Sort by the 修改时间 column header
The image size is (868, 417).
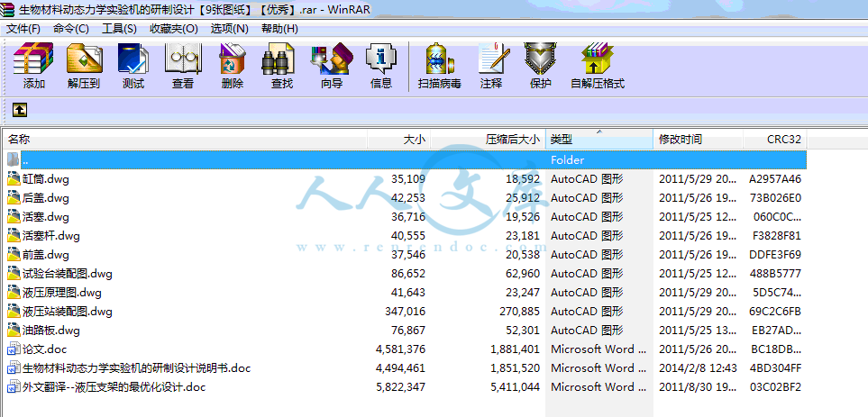pos(698,140)
